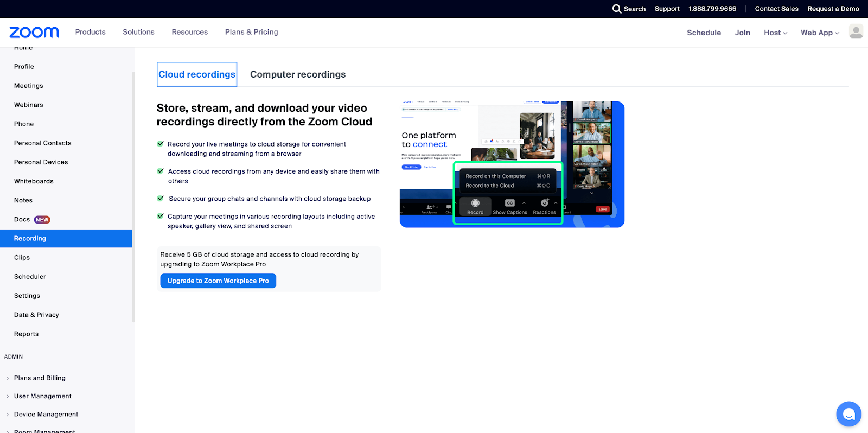Select Recording in the sidebar
The image size is (868, 433).
[66, 239]
